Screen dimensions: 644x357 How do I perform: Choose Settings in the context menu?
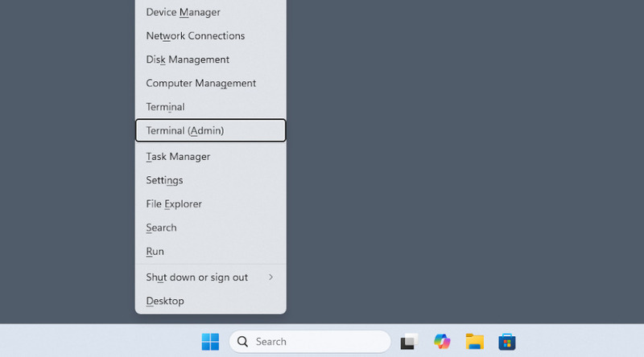(x=164, y=180)
